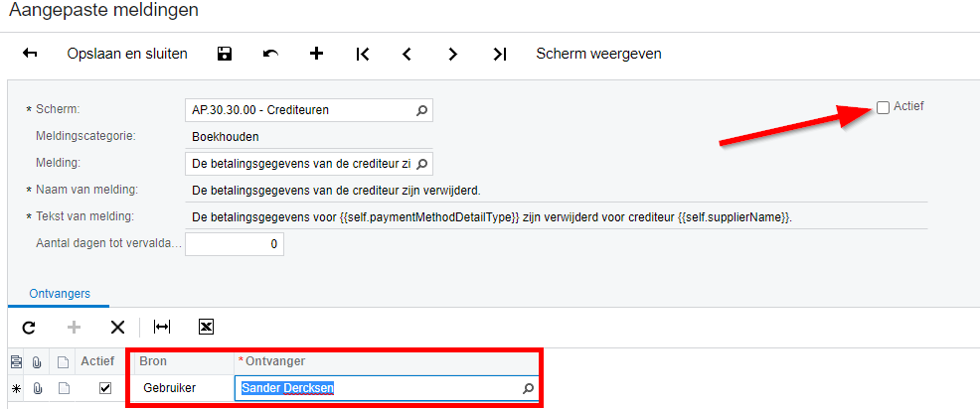Screen dimensions: 980x409
Task: Click Scherm weergeven button
Action: point(598,54)
